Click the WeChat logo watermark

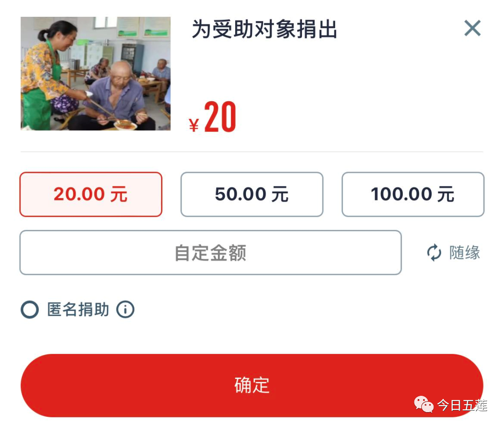point(424,404)
